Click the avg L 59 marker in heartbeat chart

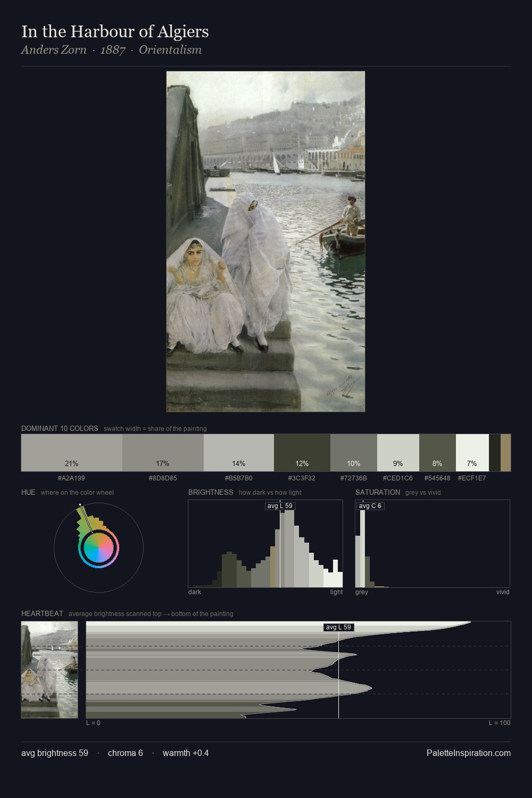(338, 627)
